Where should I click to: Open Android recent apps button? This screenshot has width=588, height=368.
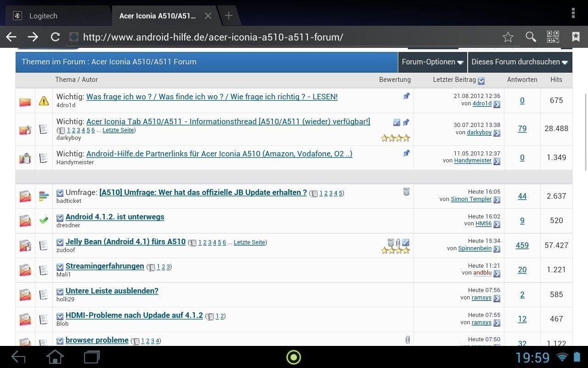[x=92, y=357]
